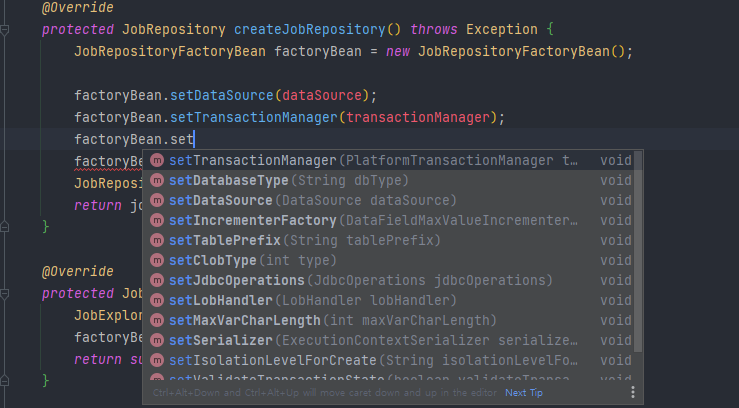Open the Next Tip link in popup footer

pos(524,392)
